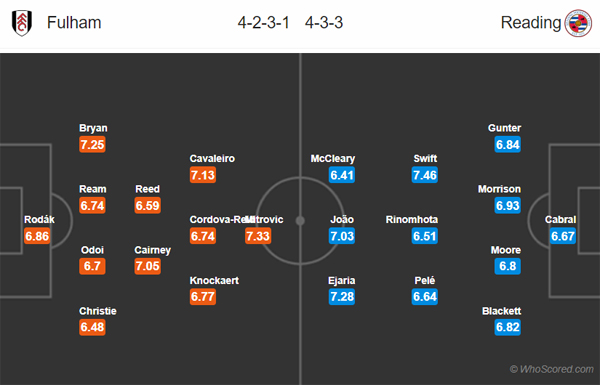The image size is (600, 385).
Task: Select Cabral's 6.67 goalkeeper rating
Action: (x=563, y=236)
